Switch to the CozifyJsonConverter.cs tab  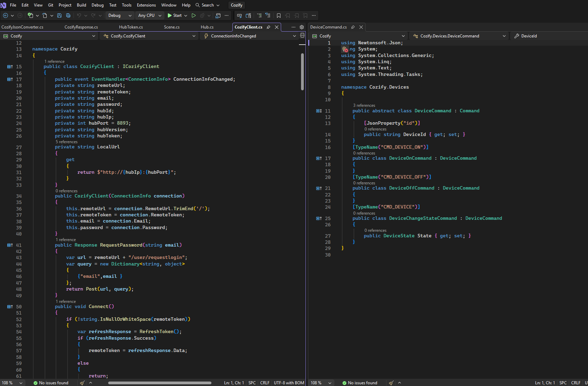pyautogui.click(x=22, y=27)
